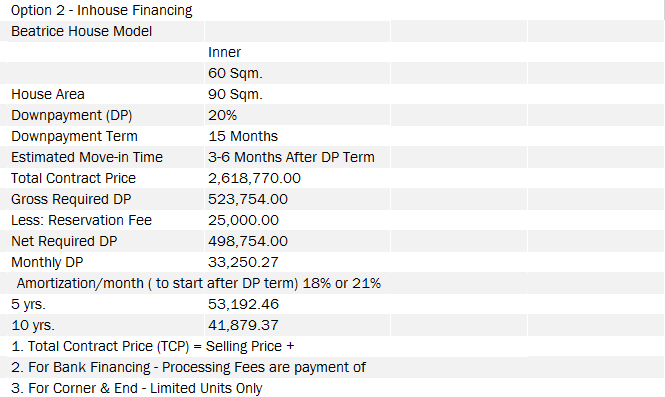Select the Monthly DP amount 33,250.27
Screen dimensions: 665x397
(243, 262)
